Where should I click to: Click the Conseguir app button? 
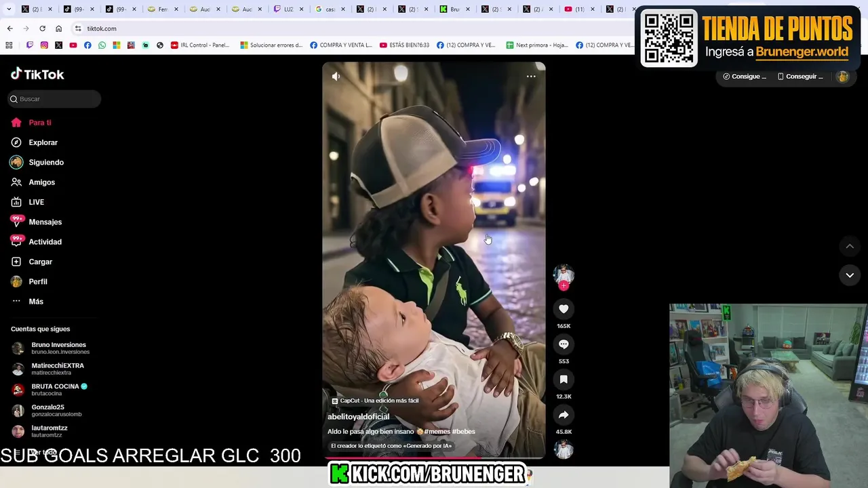(800, 77)
